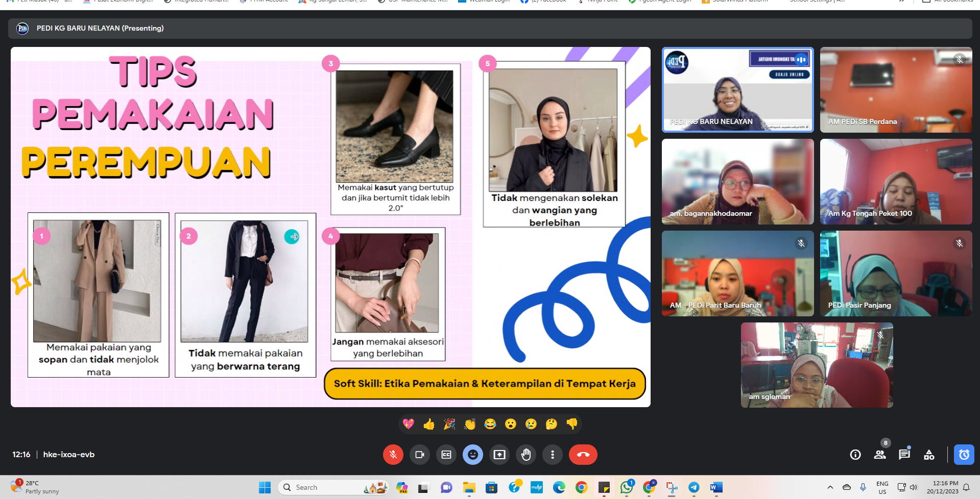Screen dimensions: 980x499
Task: Open the in-call chat messages
Action: coord(904,455)
